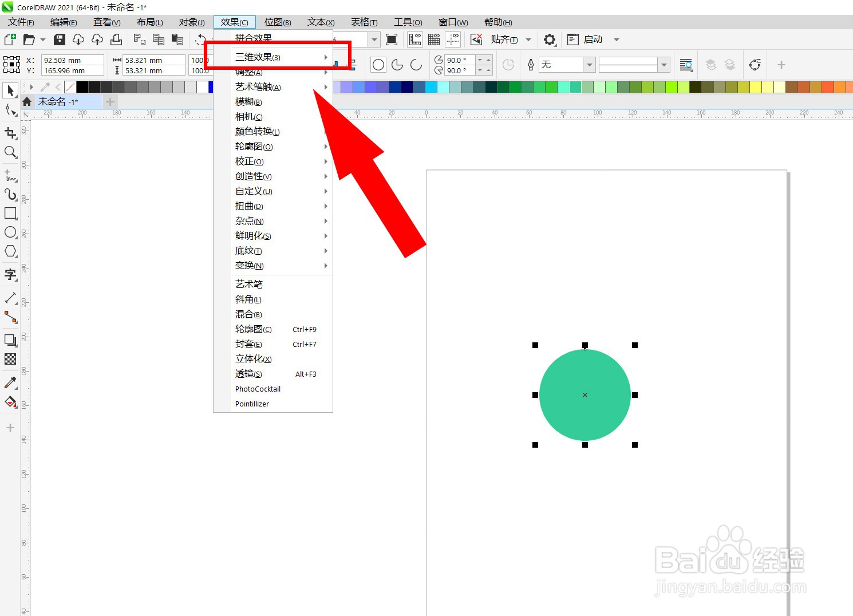Select the Color Eyedropper tool

(10, 382)
